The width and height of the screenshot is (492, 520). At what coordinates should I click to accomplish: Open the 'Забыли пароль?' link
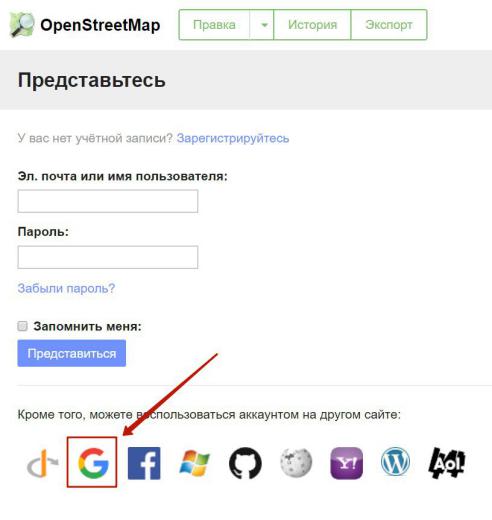point(66,288)
